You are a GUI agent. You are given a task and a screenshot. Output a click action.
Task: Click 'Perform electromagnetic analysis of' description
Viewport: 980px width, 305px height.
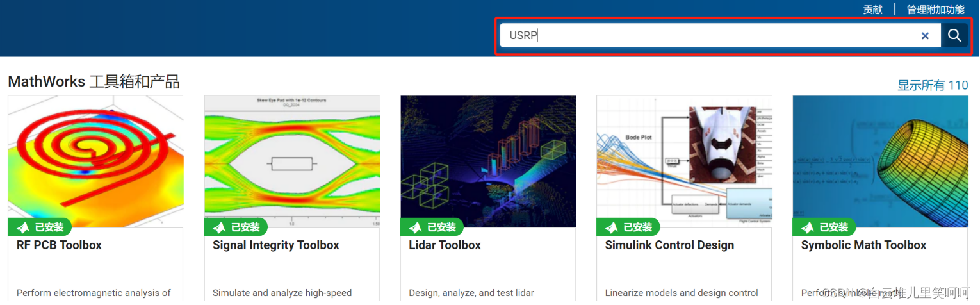click(94, 293)
